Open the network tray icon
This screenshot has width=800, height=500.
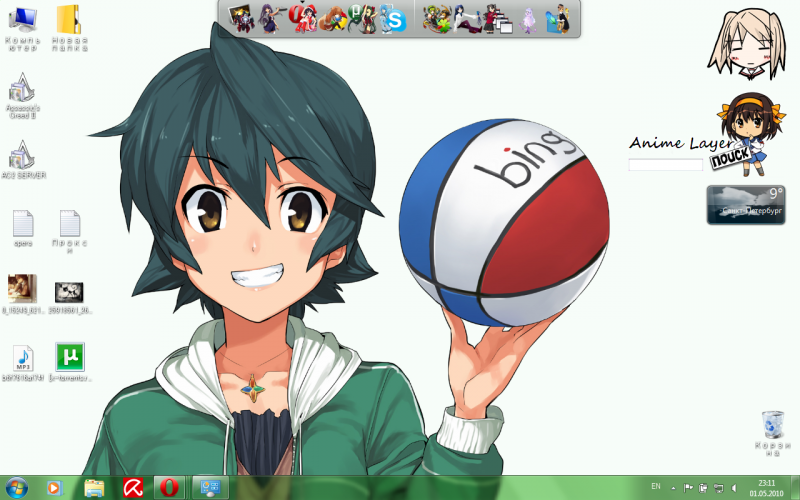[718, 488]
